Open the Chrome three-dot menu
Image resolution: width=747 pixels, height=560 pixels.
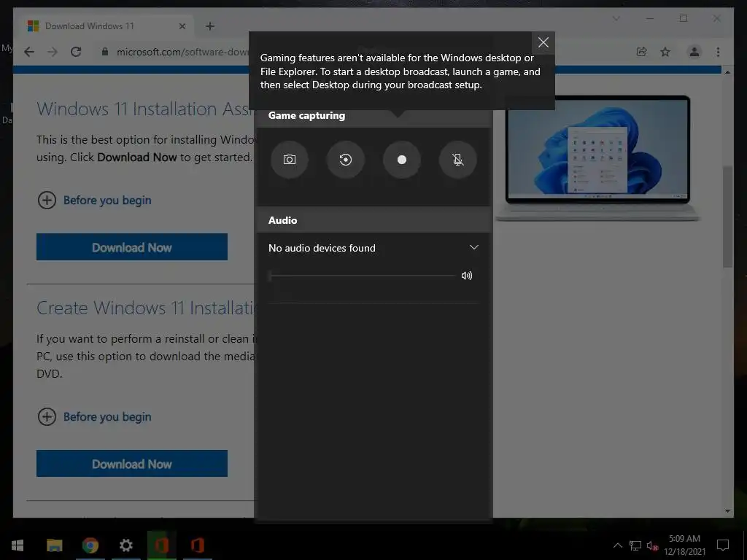coord(718,52)
